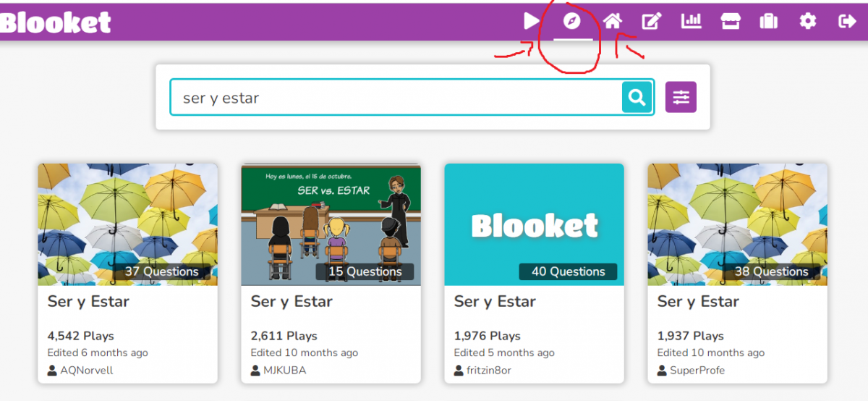Click the user icon beside MJKUBA
Viewport: 868px width, 401px height.
[x=255, y=371]
